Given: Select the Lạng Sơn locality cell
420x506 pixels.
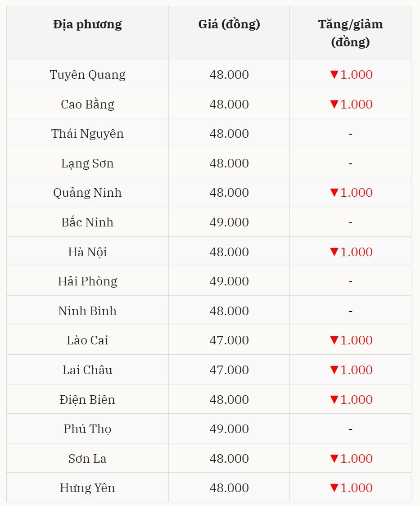Looking at the screenshot, I should click(87, 163).
